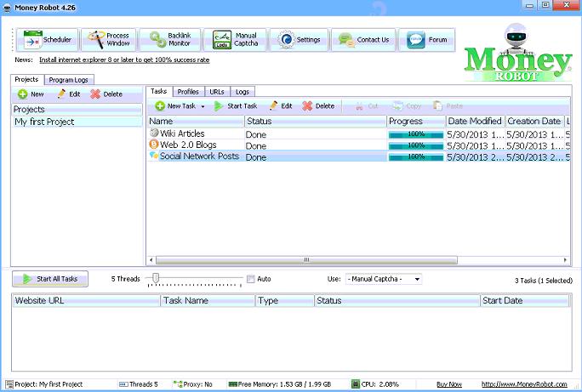Screen dimensions: 582x392
Task: Click the Free Memory status icon
Action: pyautogui.click(x=233, y=384)
